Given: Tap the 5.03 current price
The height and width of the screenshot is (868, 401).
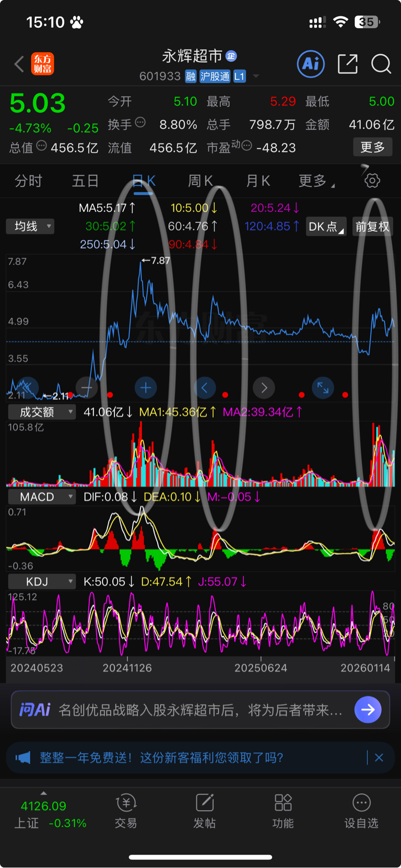Looking at the screenshot, I should point(38,103).
